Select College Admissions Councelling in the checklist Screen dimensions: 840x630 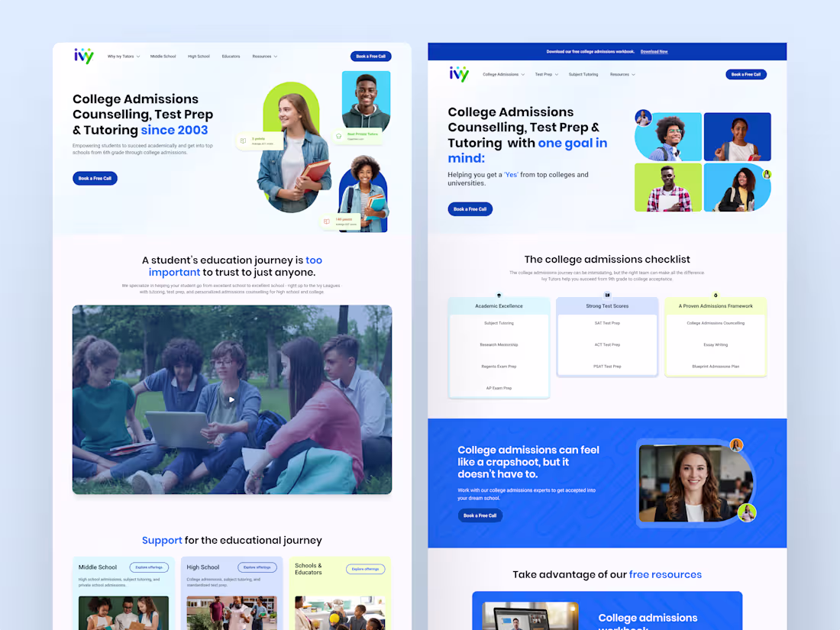pos(716,323)
